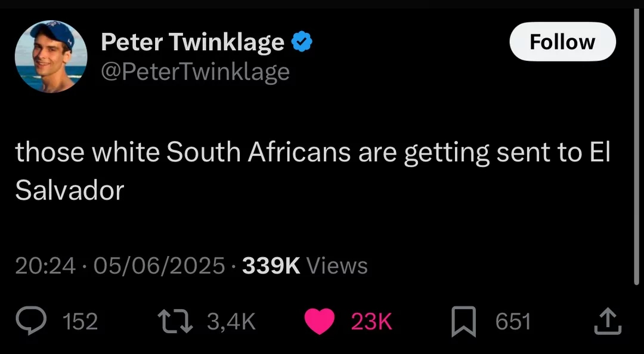Click the 3,4K reposts count

[x=231, y=322]
